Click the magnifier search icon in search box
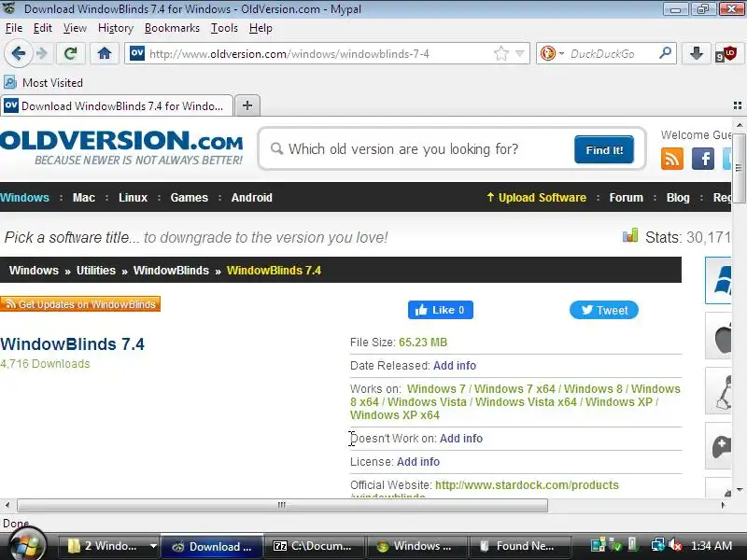The width and height of the screenshot is (747, 560). click(665, 52)
